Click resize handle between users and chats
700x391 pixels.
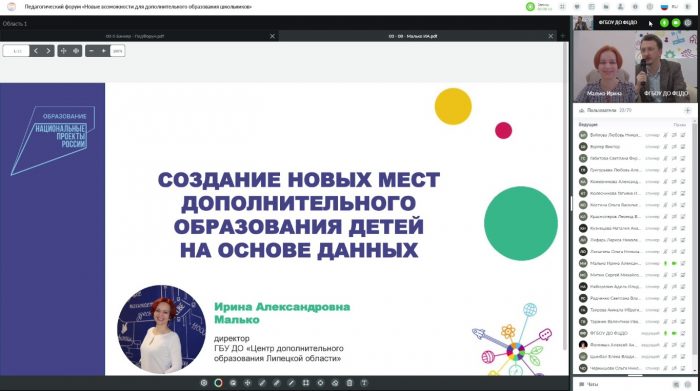635,376
